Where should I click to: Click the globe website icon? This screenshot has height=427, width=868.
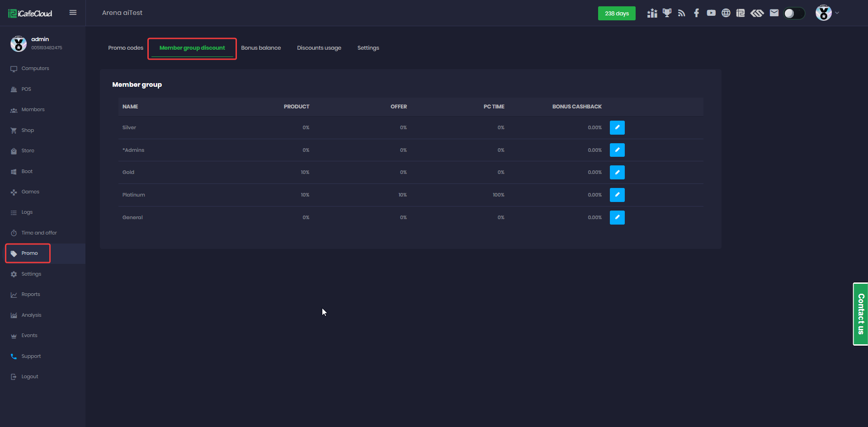point(726,13)
